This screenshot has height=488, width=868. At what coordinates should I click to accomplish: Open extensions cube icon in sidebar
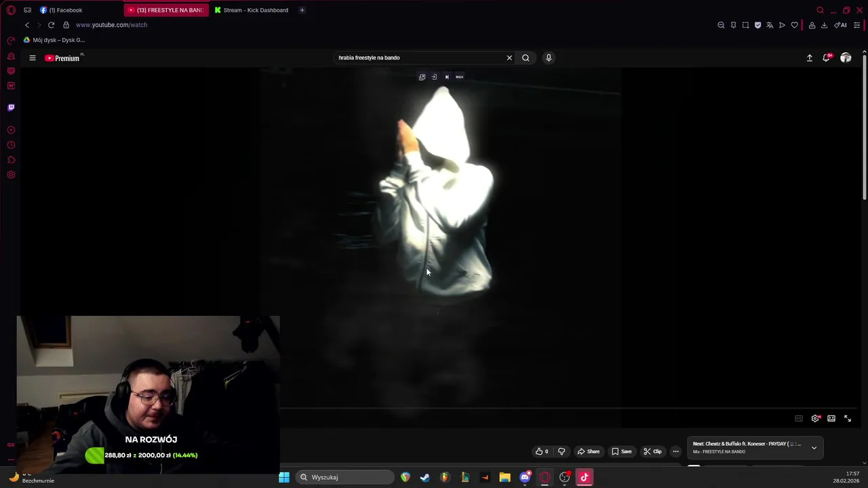tap(11, 160)
